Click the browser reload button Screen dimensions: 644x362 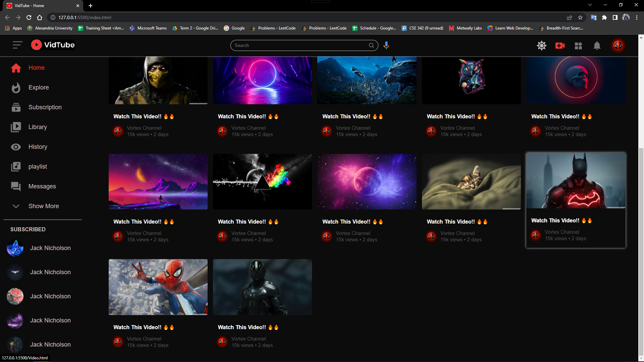tap(29, 17)
